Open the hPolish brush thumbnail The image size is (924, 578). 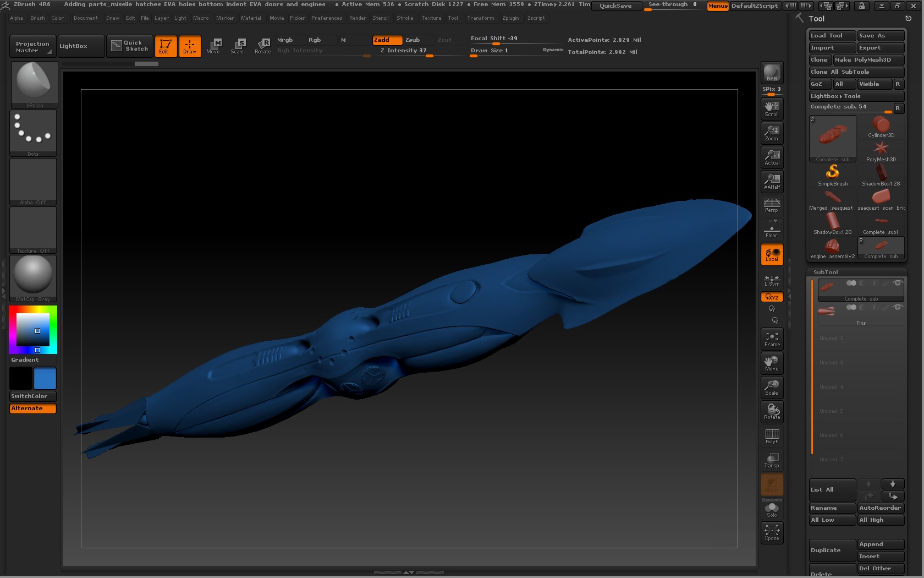34,84
